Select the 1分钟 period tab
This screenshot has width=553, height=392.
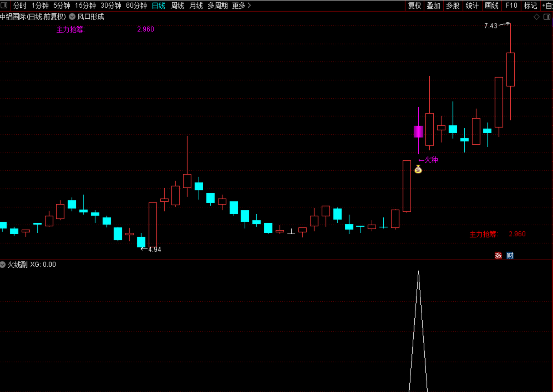[40, 6]
